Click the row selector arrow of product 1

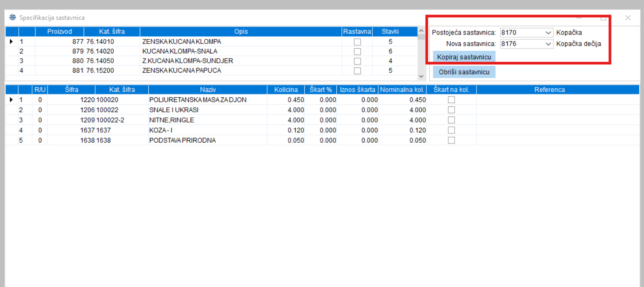(12, 42)
